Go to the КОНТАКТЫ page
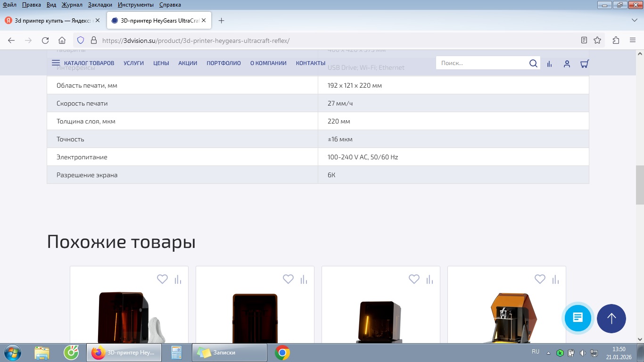Viewport: 644px width, 362px height. 310,63
